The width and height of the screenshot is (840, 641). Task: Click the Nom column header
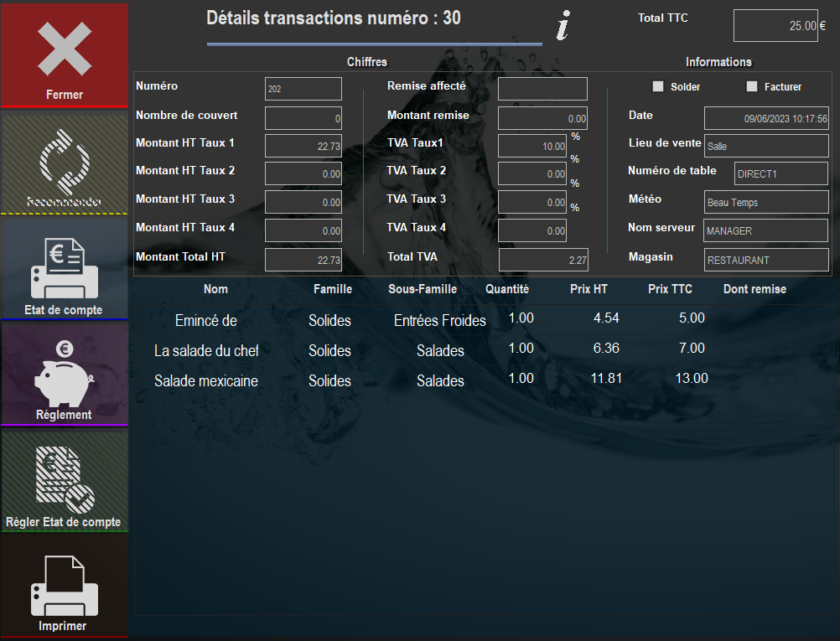[215, 289]
